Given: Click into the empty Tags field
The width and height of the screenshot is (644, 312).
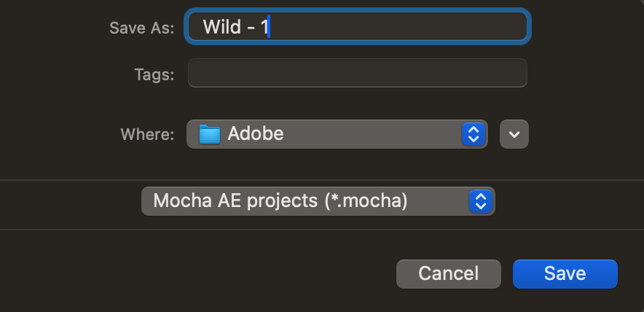Looking at the screenshot, I should coord(357,74).
